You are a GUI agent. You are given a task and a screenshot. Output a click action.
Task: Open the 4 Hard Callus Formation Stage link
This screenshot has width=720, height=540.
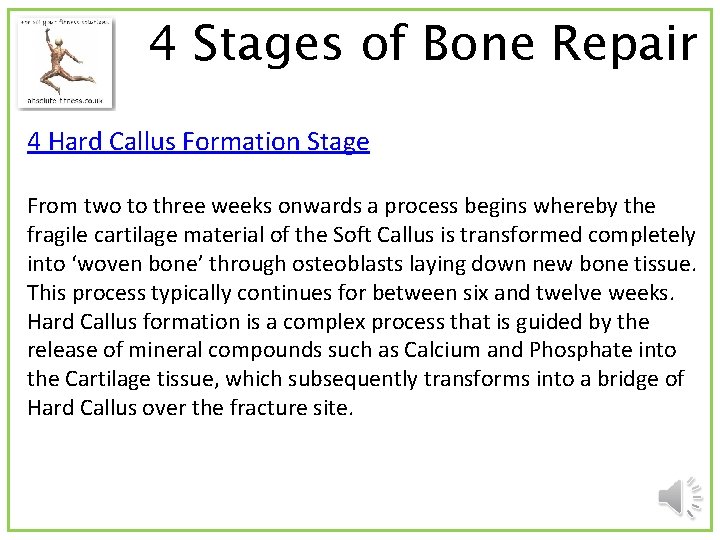(x=198, y=141)
